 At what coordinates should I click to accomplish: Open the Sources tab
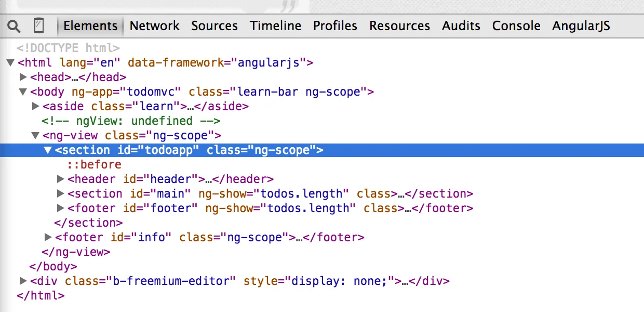(x=214, y=25)
